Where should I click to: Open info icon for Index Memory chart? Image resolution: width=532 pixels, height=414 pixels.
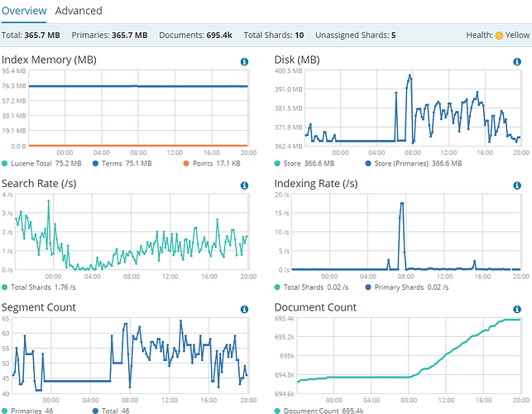pos(244,62)
